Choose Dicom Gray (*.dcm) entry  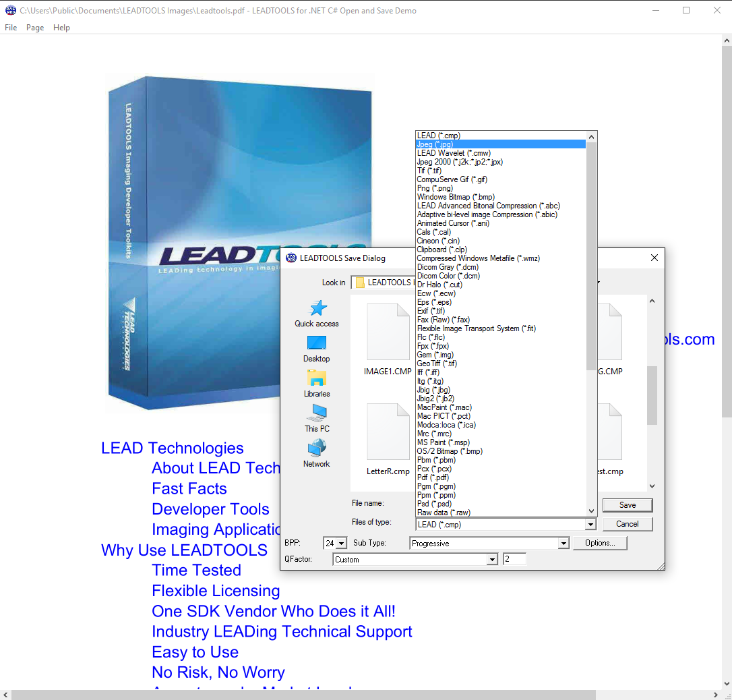click(500, 267)
